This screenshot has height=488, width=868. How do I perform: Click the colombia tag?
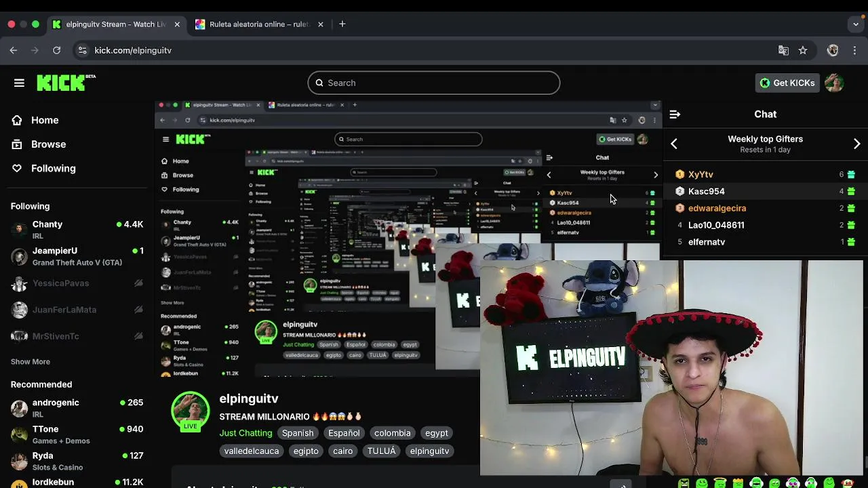pyautogui.click(x=392, y=433)
